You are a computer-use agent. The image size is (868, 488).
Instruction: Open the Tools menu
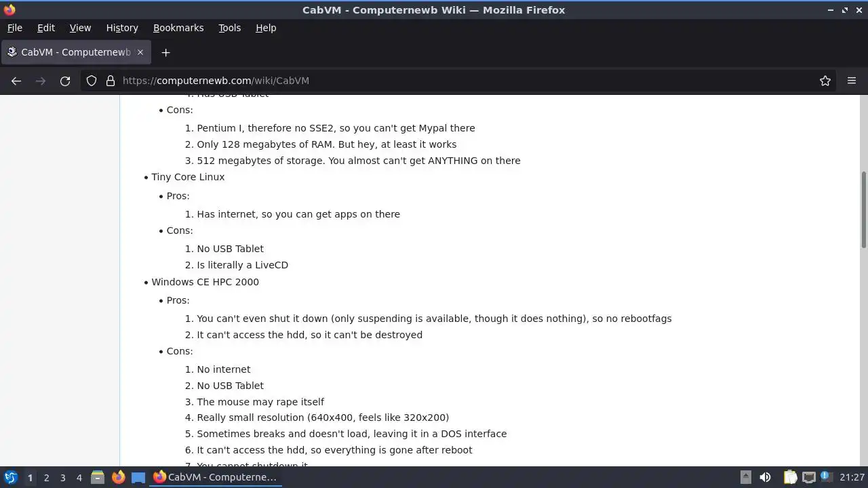point(229,28)
